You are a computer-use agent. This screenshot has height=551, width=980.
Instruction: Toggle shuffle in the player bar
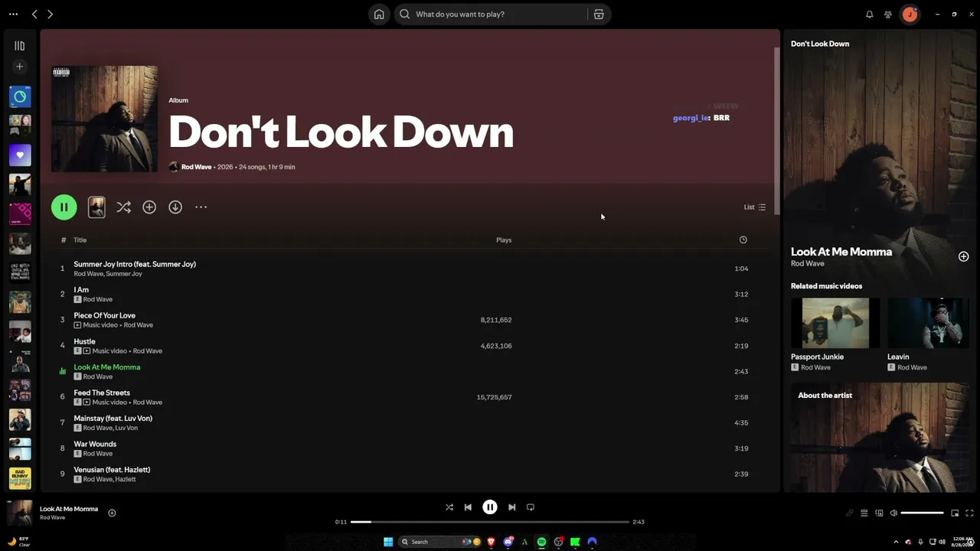[449, 507]
